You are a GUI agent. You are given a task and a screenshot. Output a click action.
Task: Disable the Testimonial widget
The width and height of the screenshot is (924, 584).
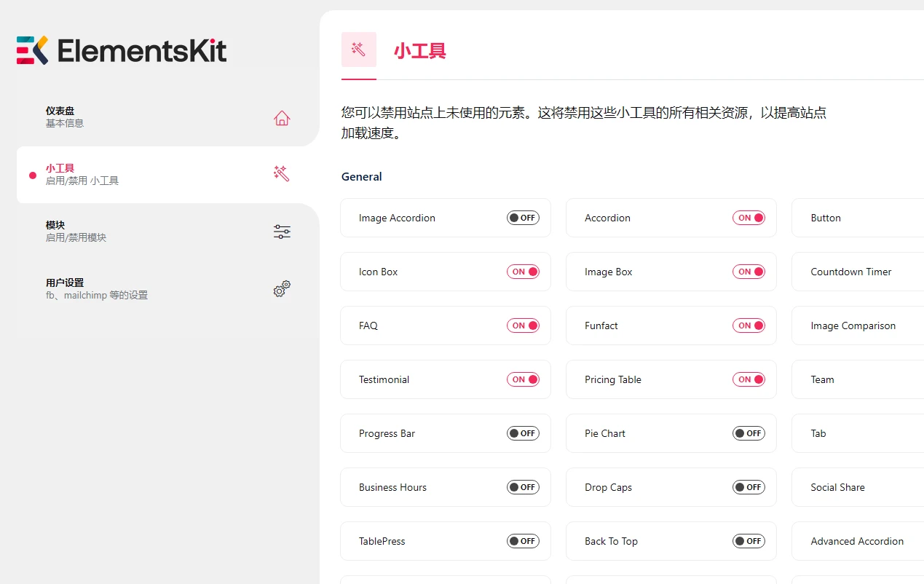click(x=523, y=379)
